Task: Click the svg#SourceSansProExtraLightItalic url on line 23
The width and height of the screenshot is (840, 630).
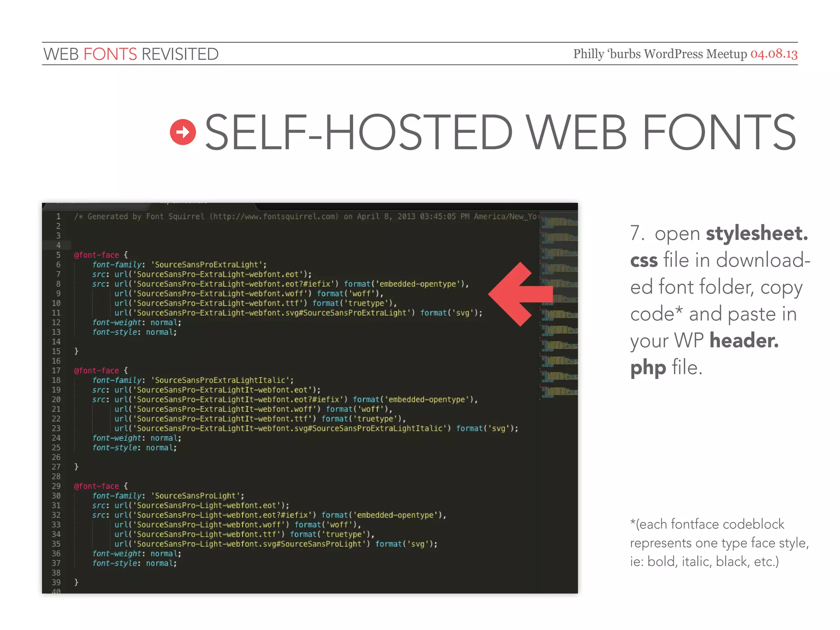Action: [283, 429]
